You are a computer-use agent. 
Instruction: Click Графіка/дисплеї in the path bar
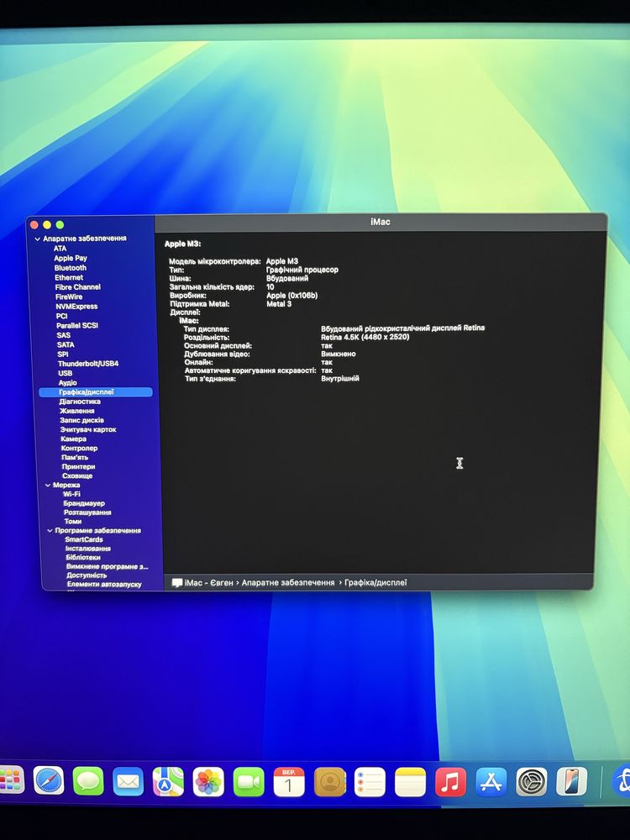click(376, 583)
